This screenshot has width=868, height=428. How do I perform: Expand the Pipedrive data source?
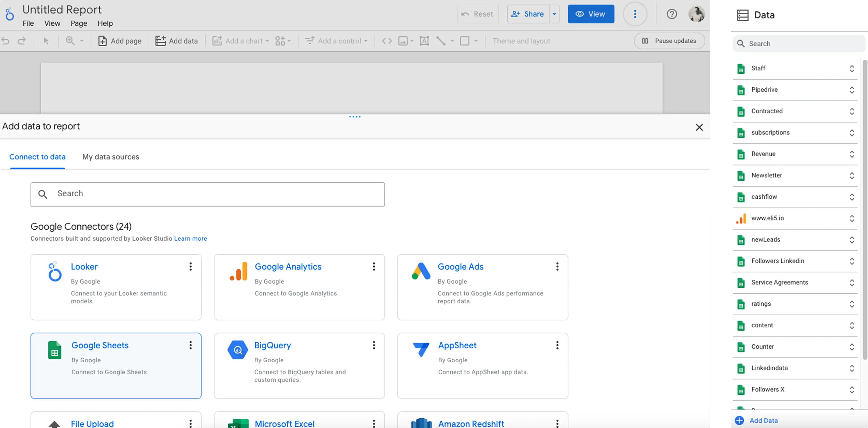(852, 90)
